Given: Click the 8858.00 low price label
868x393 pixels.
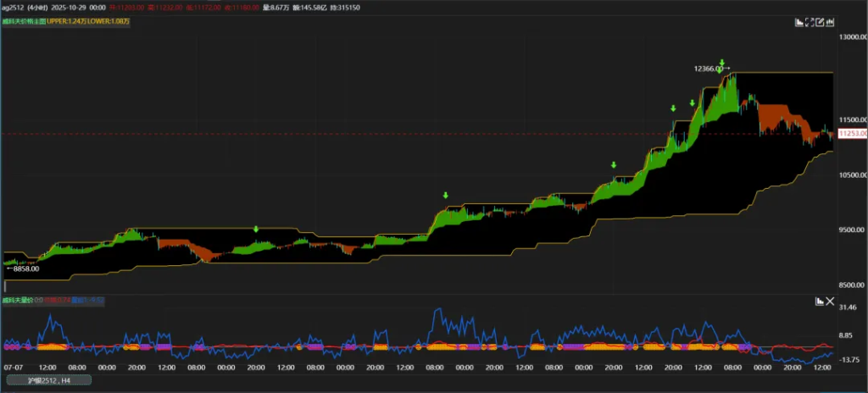Looking at the screenshot, I should [23, 268].
